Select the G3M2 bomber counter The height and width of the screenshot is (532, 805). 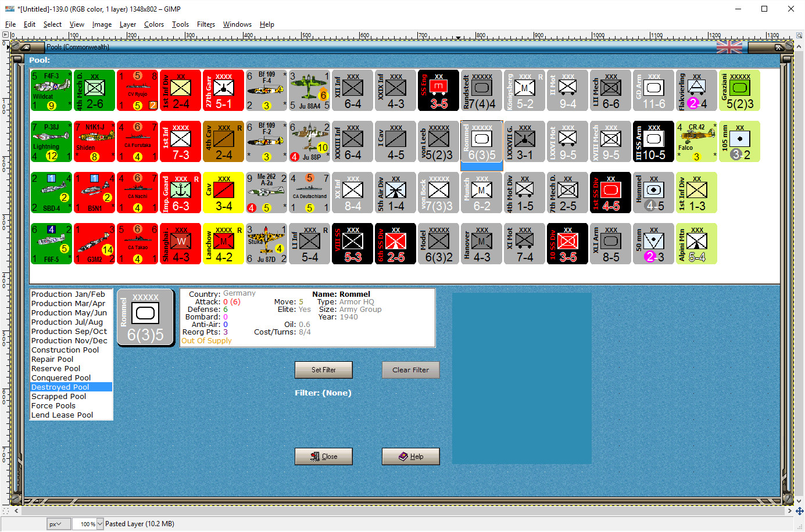point(94,244)
